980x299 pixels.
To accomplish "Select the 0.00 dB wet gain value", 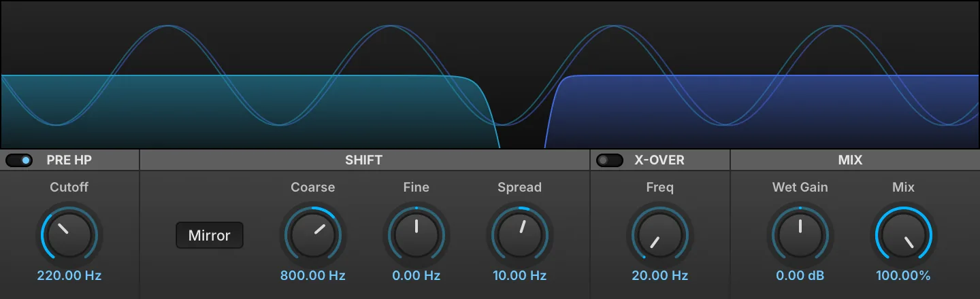I will pos(800,276).
